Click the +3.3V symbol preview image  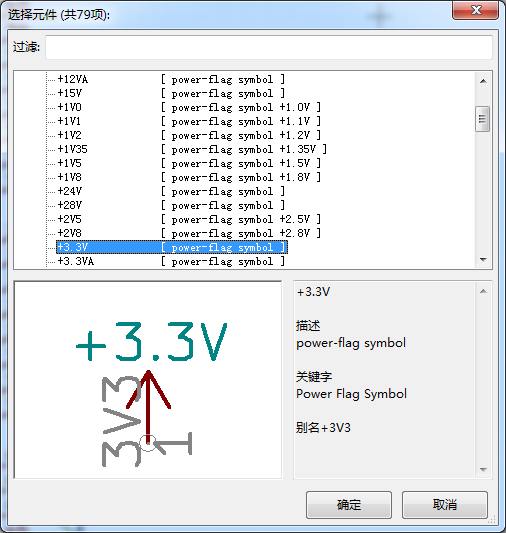[148, 380]
